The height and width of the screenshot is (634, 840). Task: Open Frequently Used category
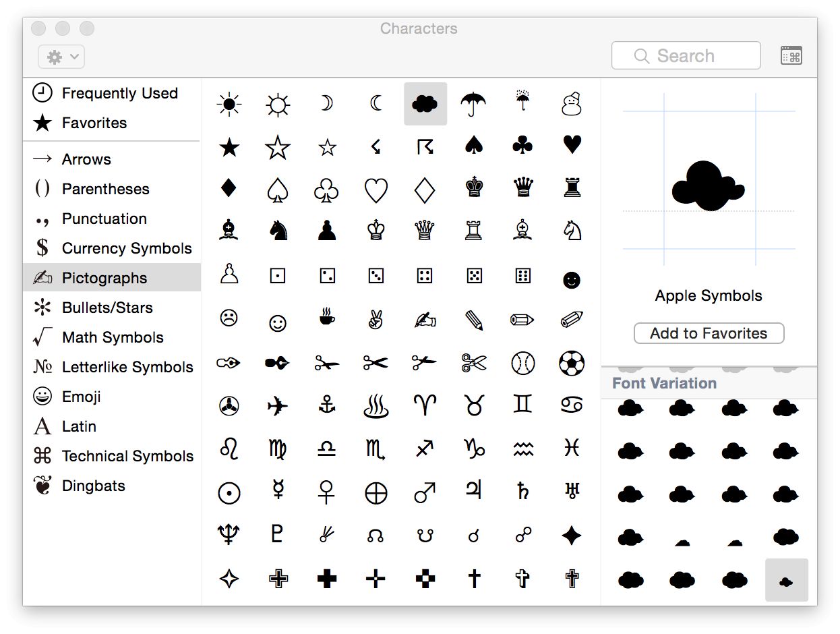(x=112, y=93)
